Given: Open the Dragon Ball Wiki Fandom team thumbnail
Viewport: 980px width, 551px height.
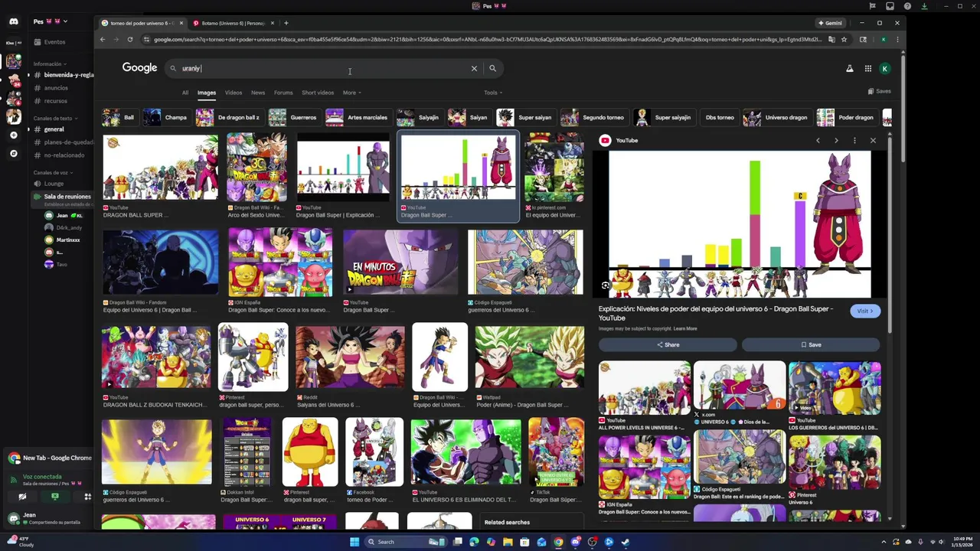Looking at the screenshot, I should tap(160, 262).
